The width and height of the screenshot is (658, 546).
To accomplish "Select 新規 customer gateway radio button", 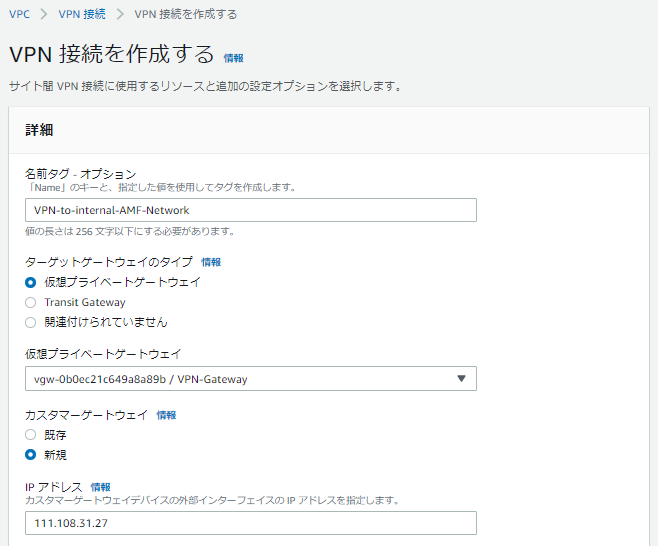I will (31, 454).
